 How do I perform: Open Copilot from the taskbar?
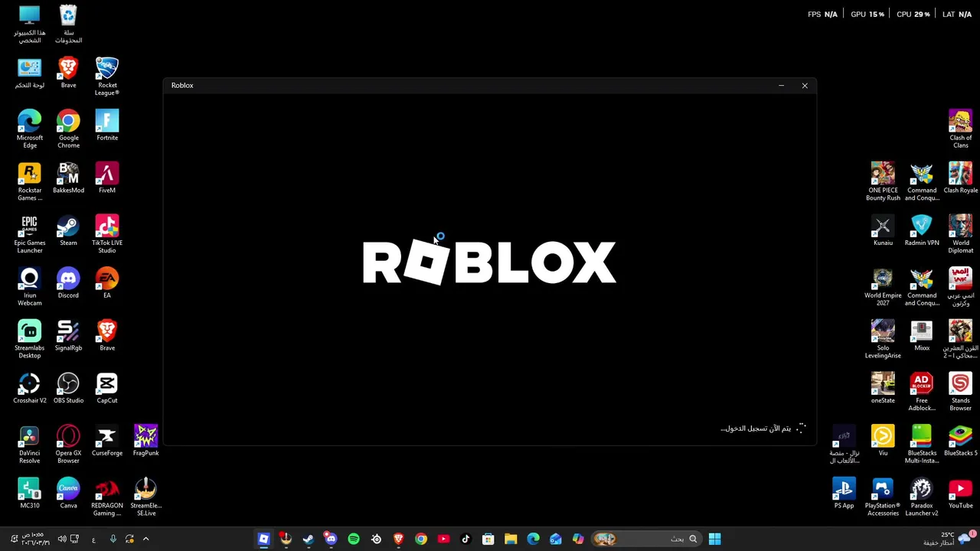coord(578,539)
